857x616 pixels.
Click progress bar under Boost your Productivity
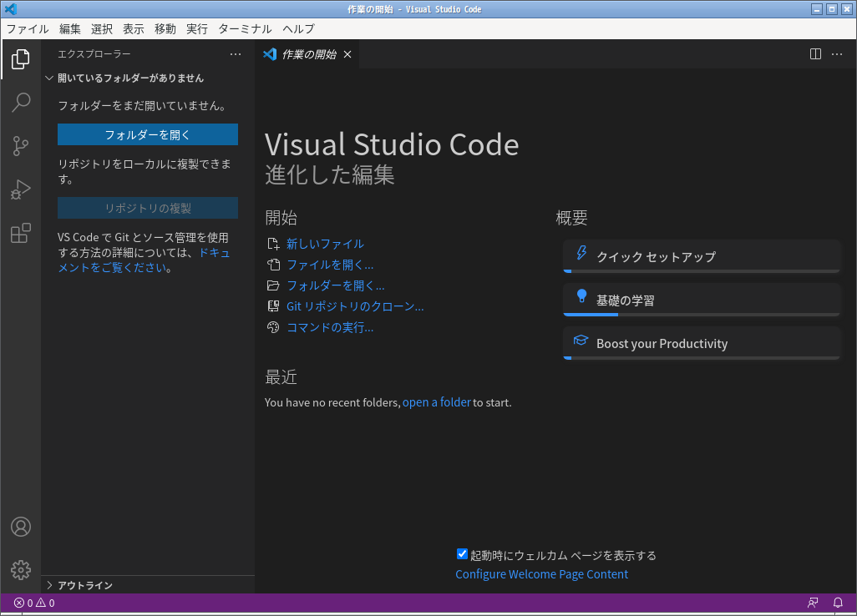click(702, 358)
